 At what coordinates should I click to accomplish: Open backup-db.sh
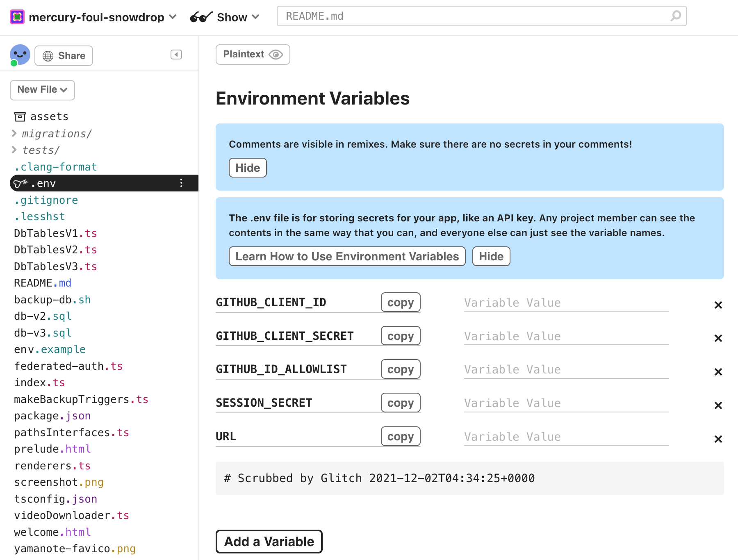click(x=52, y=300)
